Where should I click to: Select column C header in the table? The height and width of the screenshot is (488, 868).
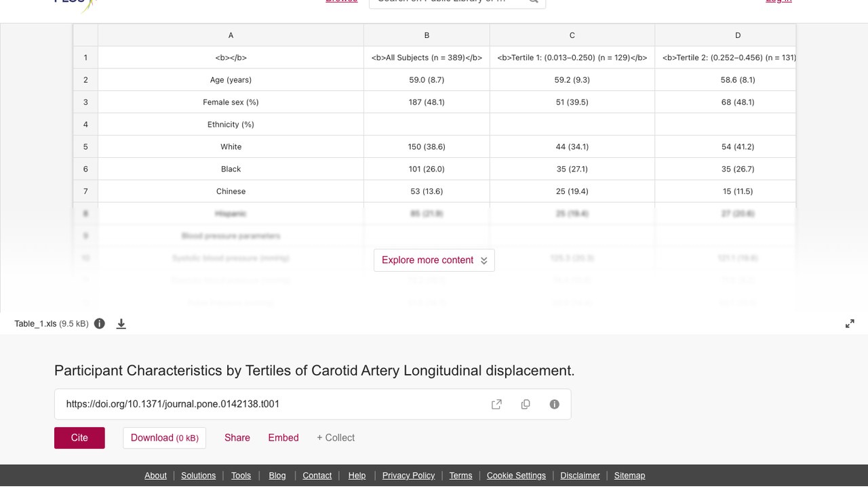[572, 35]
